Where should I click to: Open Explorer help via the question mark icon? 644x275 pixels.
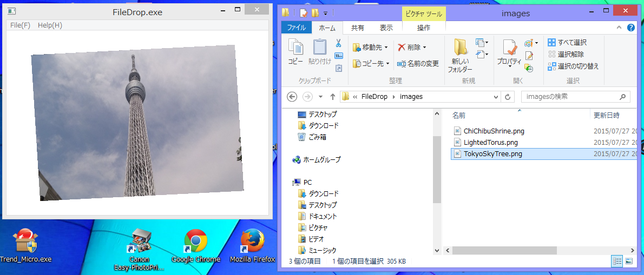[631, 28]
